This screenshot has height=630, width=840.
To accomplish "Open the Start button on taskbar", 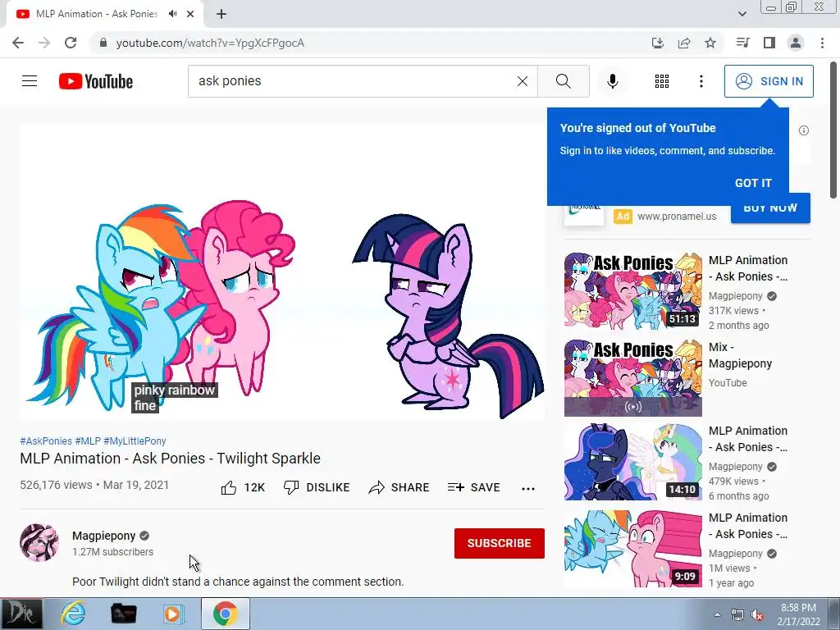I will tap(21, 614).
